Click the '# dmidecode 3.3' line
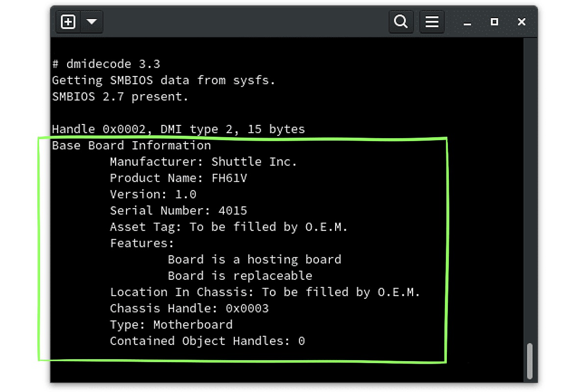 106,64
